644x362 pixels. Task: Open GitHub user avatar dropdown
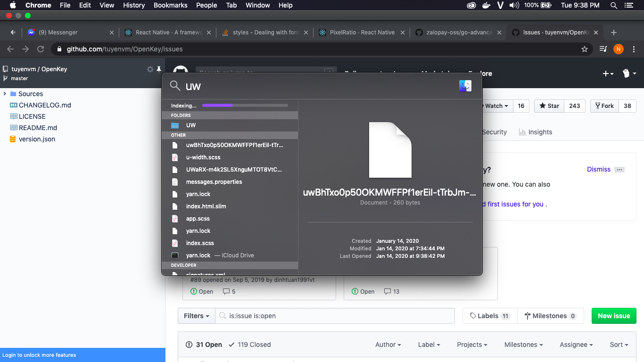click(x=629, y=74)
